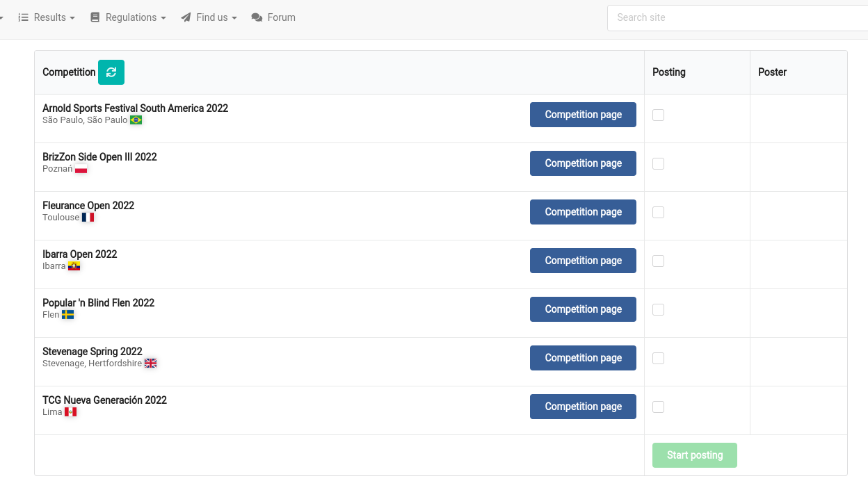This screenshot has width=868, height=490.
Task: Click the Sweden flag next to Flen
Action: point(67,315)
